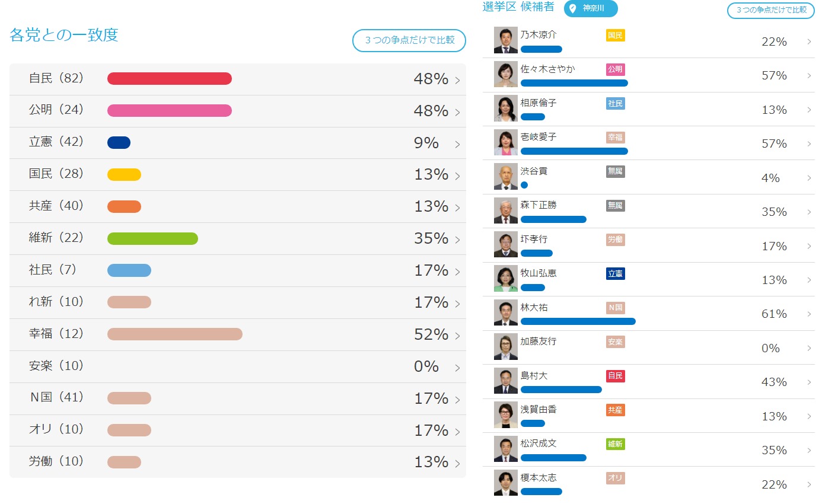Click the 共産 party badge beside 浅賀由香

tap(615, 410)
